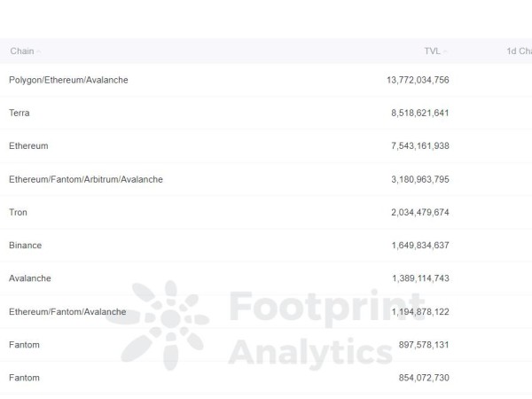Select TVL value 1,389,114,743
This screenshot has height=399, width=532.
[x=420, y=278]
